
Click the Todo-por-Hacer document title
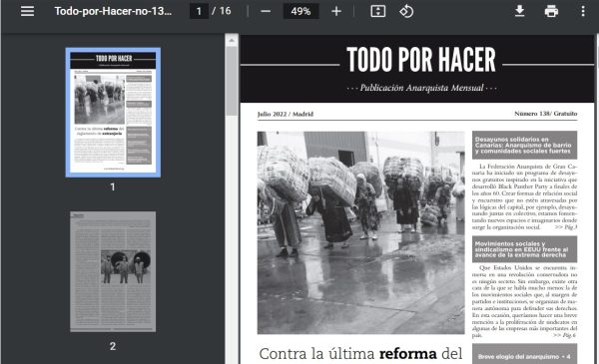pyautogui.click(x=113, y=11)
